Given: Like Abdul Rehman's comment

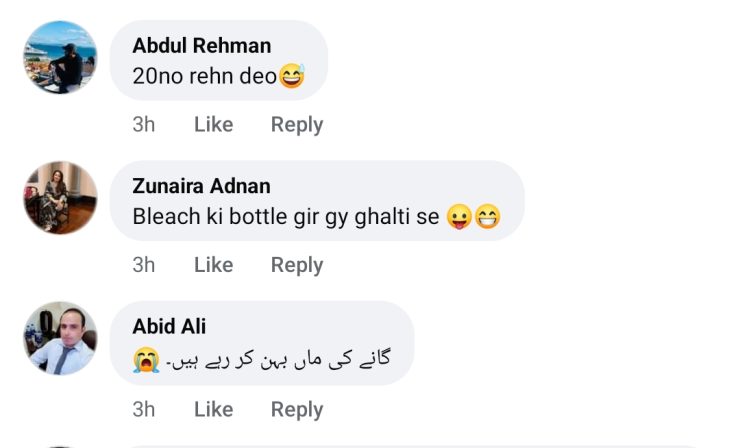Looking at the screenshot, I should pyautogui.click(x=213, y=124).
